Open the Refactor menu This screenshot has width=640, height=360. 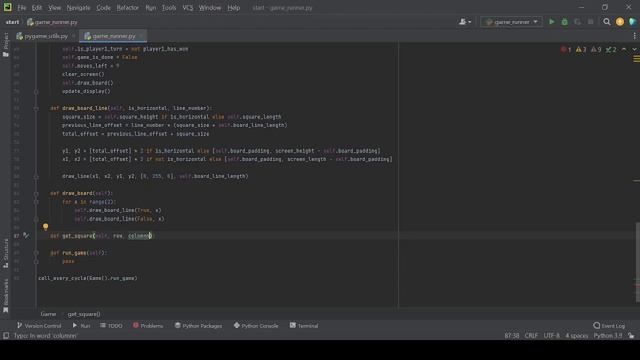(127, 8)
